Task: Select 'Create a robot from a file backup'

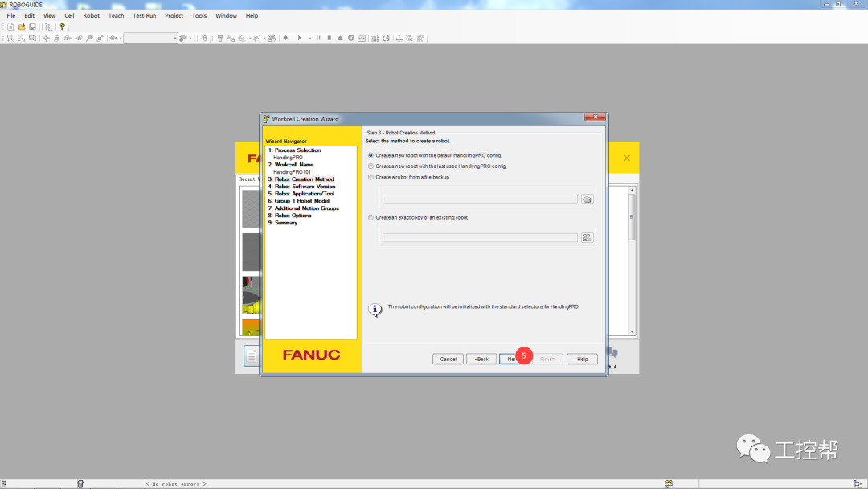Action: tap(371, 177)
